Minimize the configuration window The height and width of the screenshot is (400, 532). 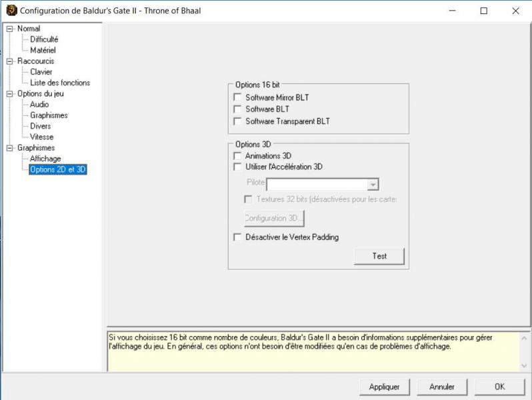point(453,11)
